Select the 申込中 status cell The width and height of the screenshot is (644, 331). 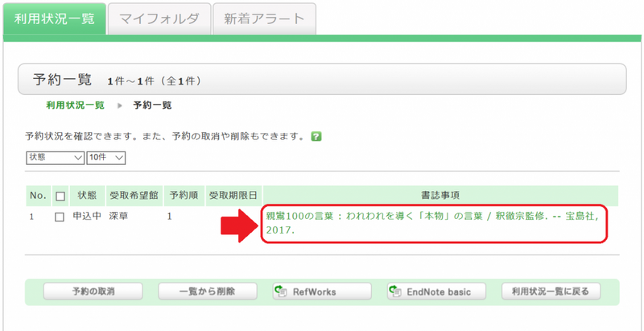pyautogui.click(x=87, y=217)
